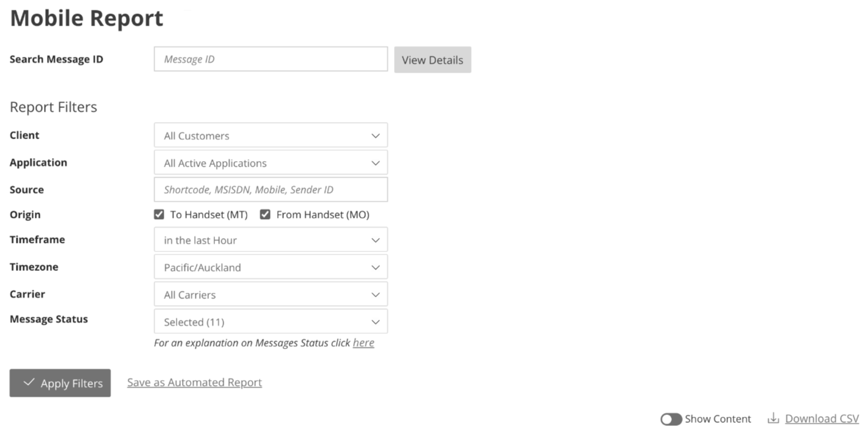Viewport: 868px width, 429px height.
Task: Click the checkmark icon in Apply Filters
Action: [x=28, y=383]
